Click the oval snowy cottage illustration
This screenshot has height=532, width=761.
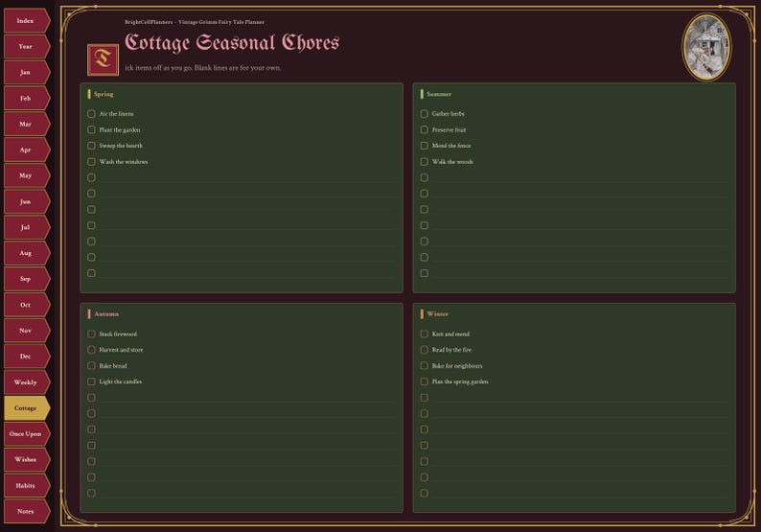[706, 47]
